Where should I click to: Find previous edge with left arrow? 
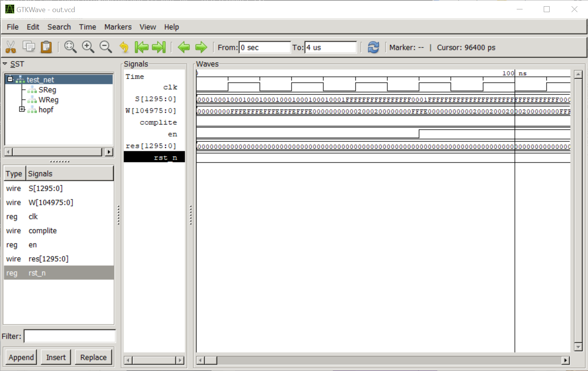[x=184, y=47]
